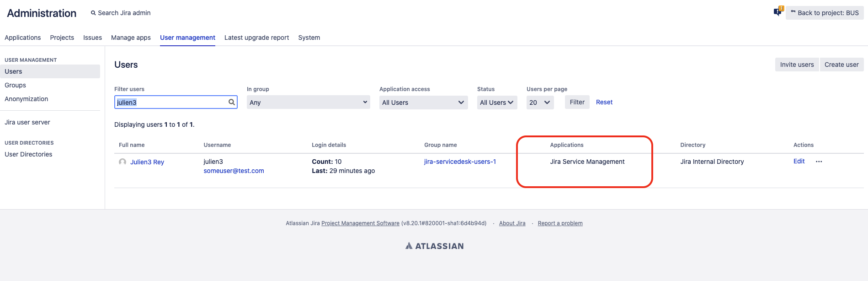Click the Last: 29 minutes ago text

(x=343, y=171)
